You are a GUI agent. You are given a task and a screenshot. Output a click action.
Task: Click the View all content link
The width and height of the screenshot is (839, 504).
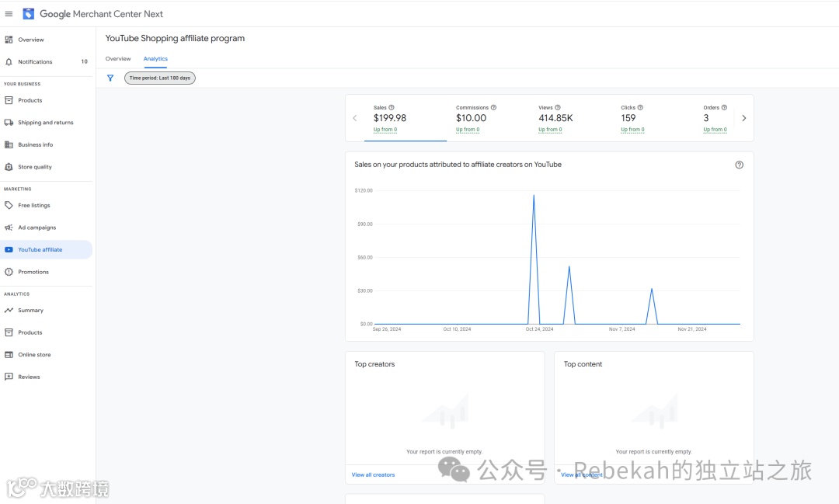[582, 475]
